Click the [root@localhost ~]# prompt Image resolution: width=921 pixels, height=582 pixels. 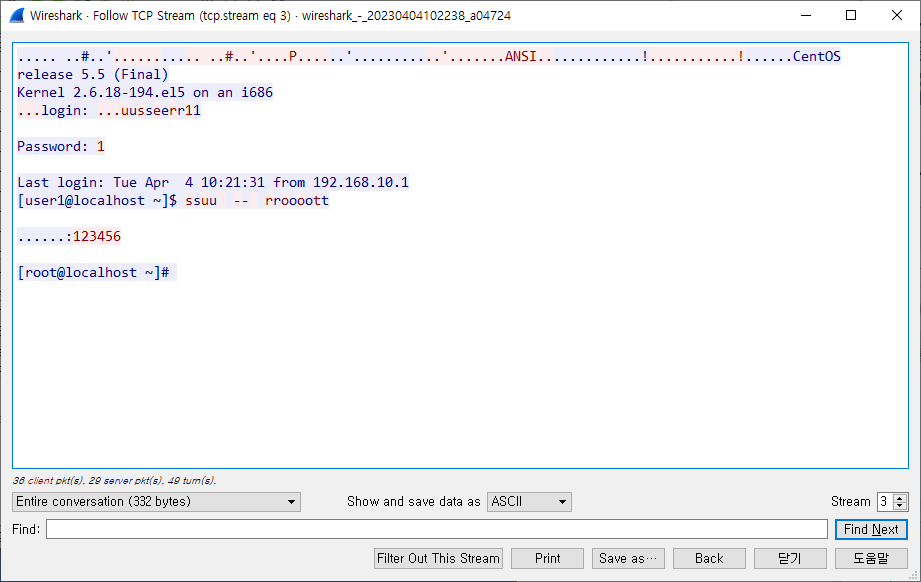[x=93, y=273]
